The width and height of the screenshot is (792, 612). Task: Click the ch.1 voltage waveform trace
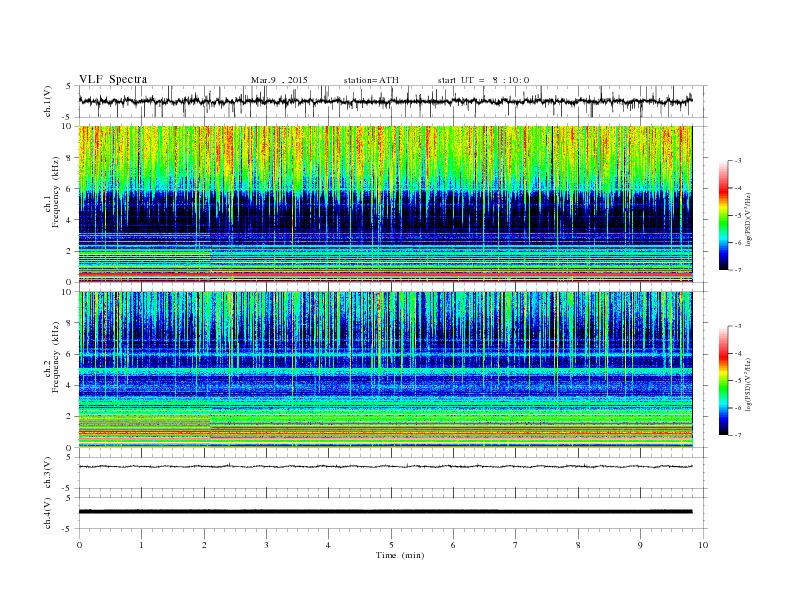pos(385,101)
